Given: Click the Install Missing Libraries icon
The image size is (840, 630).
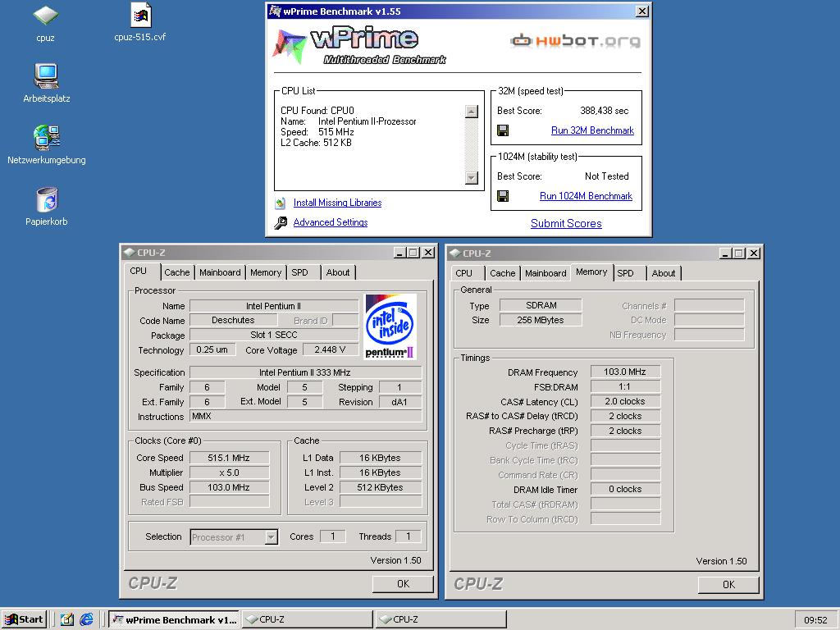Looking at the screenshot, I should pos(281,203).
